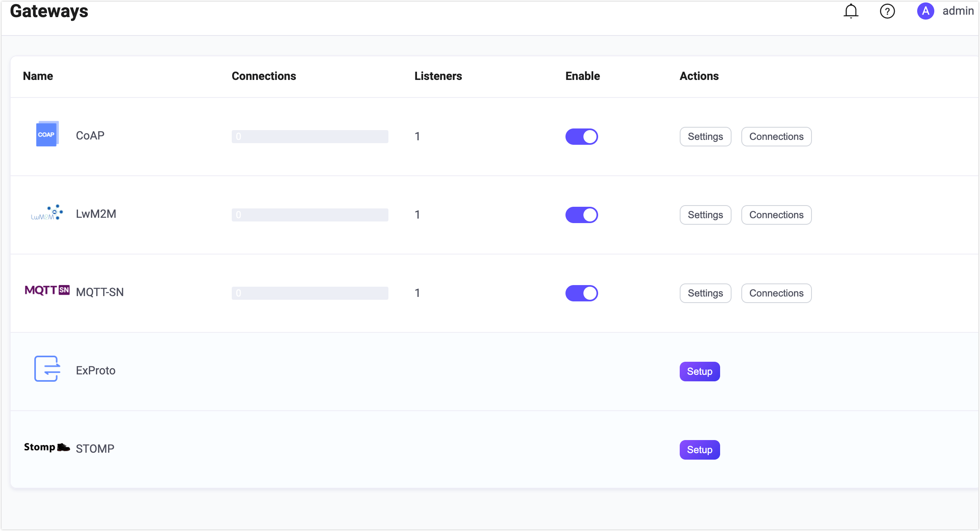Open the help question mark icon
Viewport: 980px width, 531px height.
click(x=887, y=11)
